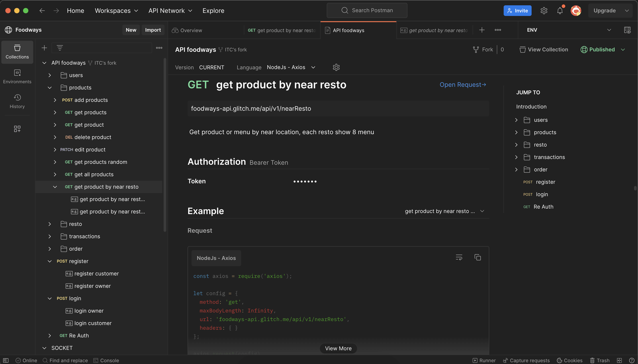Open a new tab with plus icon
The height and width of the screenshot is (364, 638).
[481, 30]
